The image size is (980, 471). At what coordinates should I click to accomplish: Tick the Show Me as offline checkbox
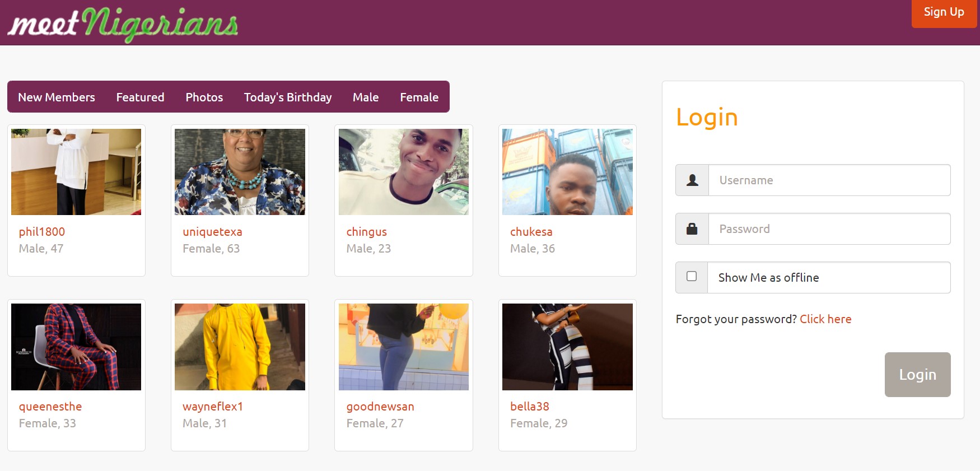pyautogui.click(x=692, y=276)
